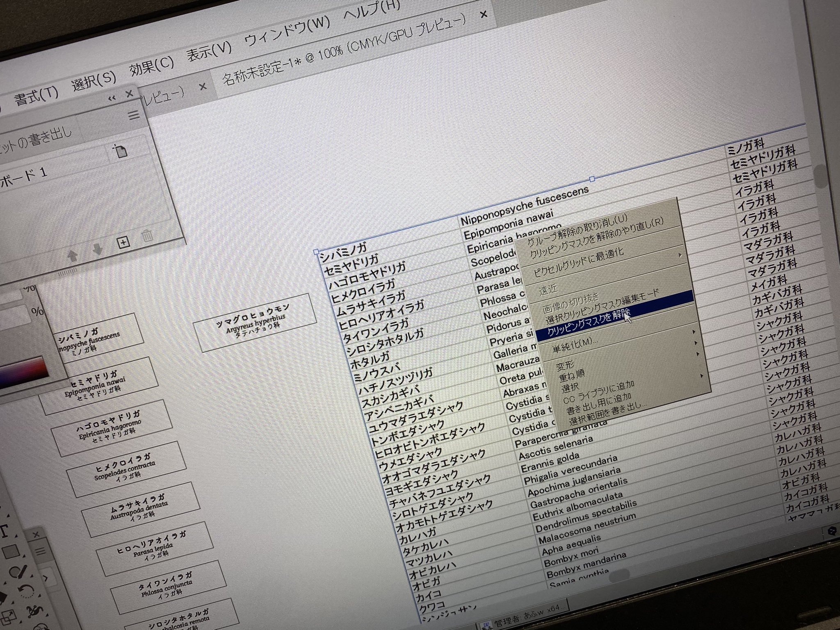Select the Type tool in toolbar

click(x=4, y=530)
